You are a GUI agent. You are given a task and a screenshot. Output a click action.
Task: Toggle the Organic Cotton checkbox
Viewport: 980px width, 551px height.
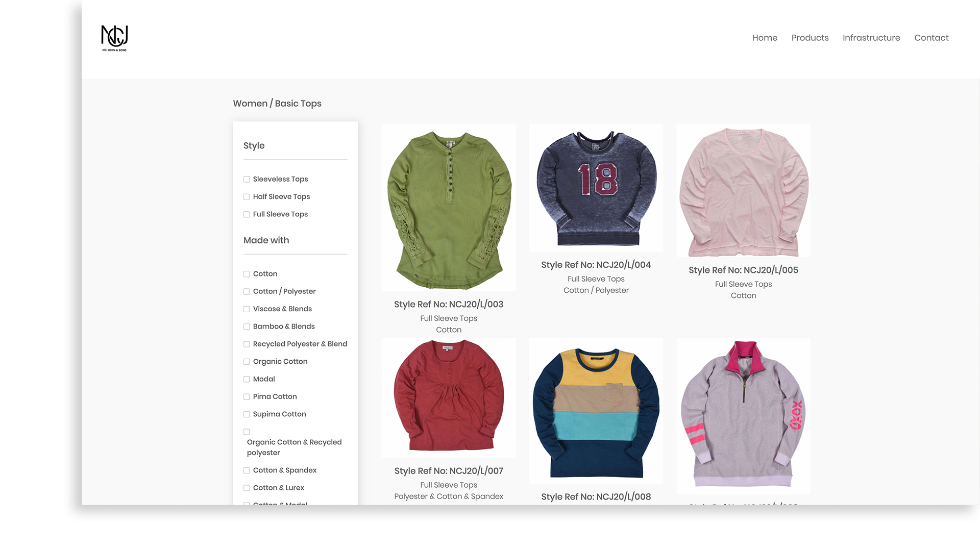(x=247, y=362)
